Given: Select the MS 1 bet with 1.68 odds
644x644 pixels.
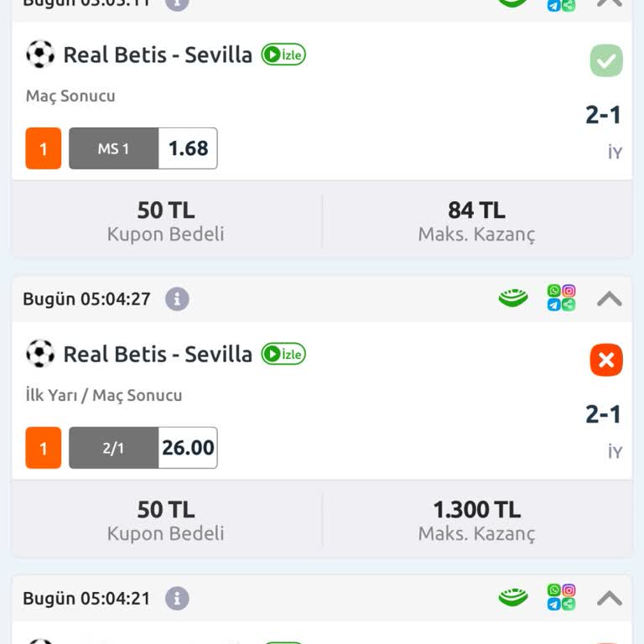Looking at the screenshot, I should pos(143,148).
